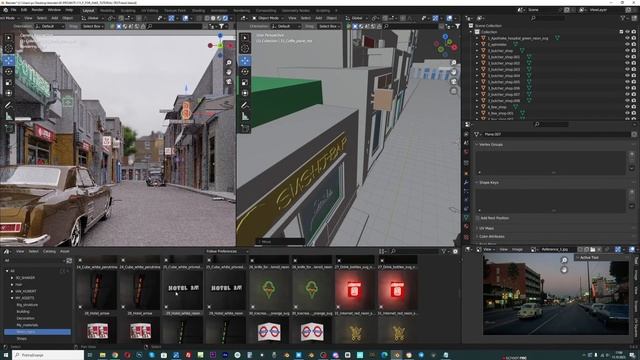Image resolution: width=640 pixels, height=360 pixels.
Task: Collapse the Vertex Groups panel
Action: (491, 145)
